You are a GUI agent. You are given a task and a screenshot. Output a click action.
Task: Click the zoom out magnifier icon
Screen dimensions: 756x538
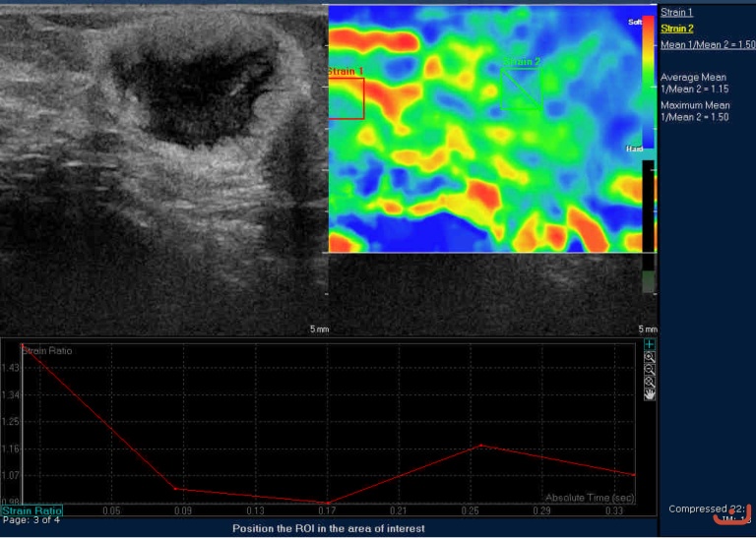[650, 369]
